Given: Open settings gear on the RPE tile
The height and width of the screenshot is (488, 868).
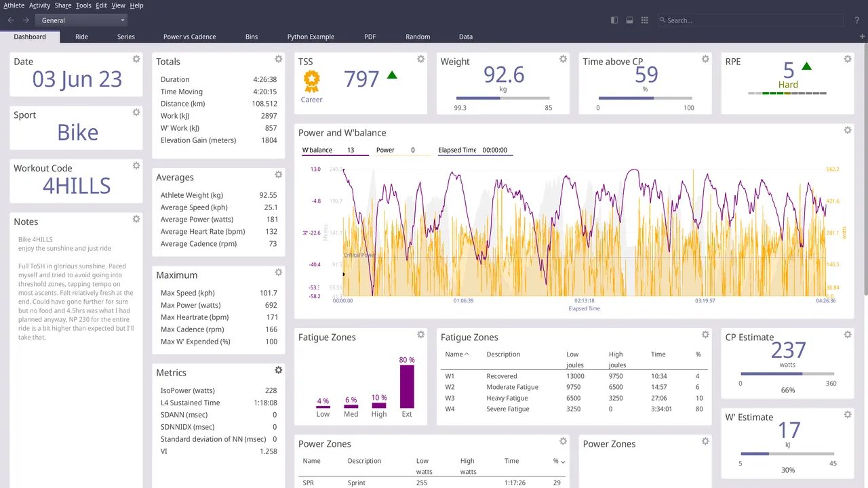Looking at the screenshot, I should 848,59.
